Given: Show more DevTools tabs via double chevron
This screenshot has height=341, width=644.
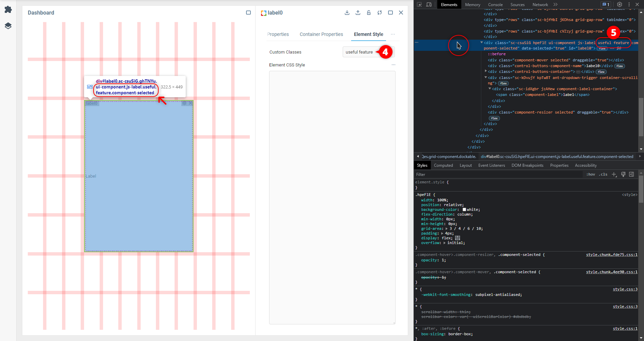Looking at the screenshot, I should [555, 4].
